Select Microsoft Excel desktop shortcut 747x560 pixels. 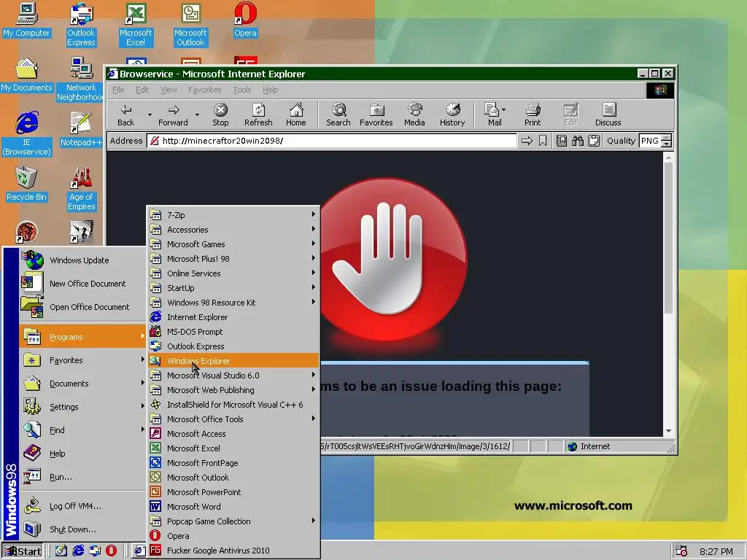click(x=136, y=25)
